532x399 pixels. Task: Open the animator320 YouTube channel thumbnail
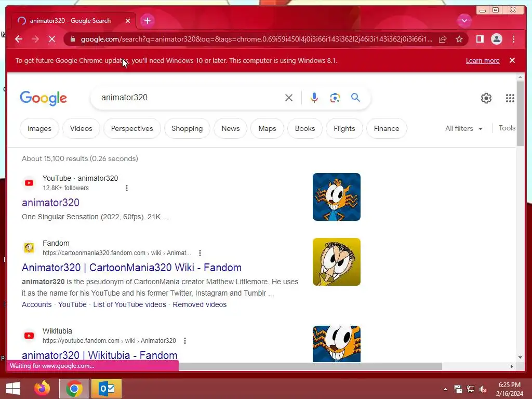point(336,197)
